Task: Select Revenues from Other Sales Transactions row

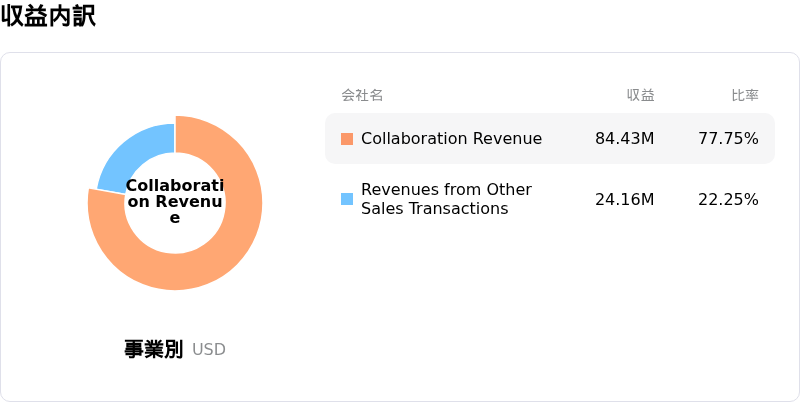Action: (x=549, y=199)
